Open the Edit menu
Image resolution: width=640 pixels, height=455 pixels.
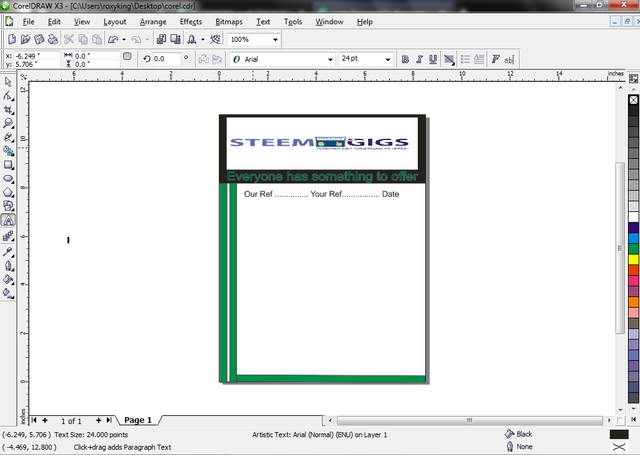(54, 22)
